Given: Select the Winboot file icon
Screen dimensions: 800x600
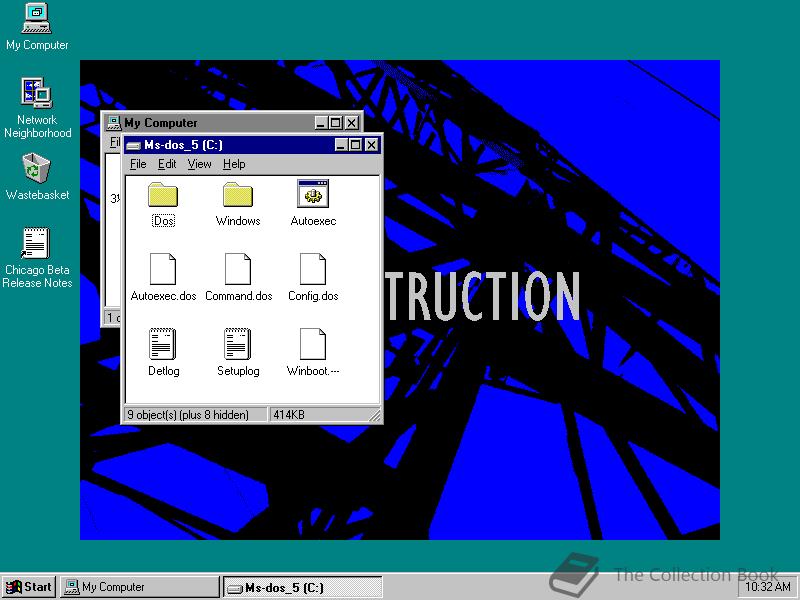Looking at the screenshot, I should click(x=313, y=344).
